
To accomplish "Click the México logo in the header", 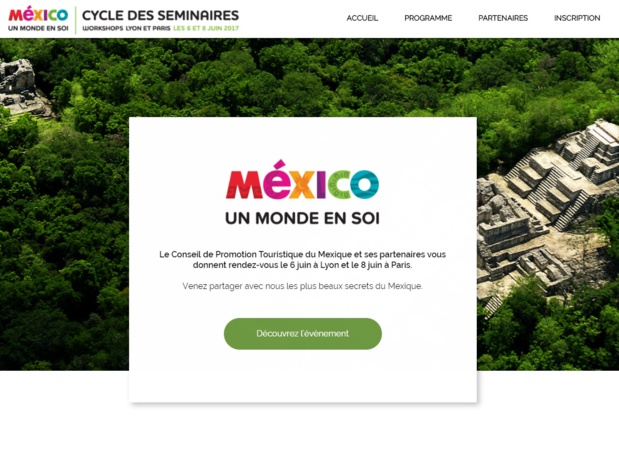I will pyautogui.click(x=38, y=15).
